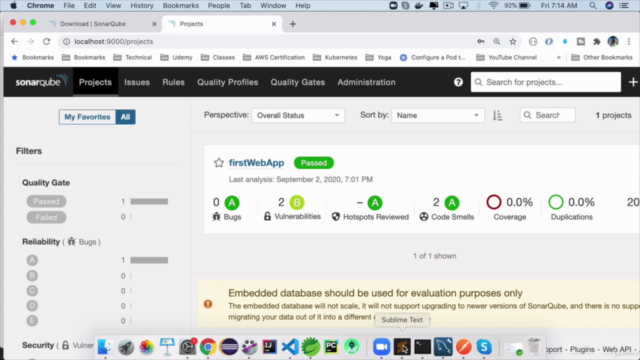Open the AWS Certification bookmarks folder

click(x=274, y=58)
